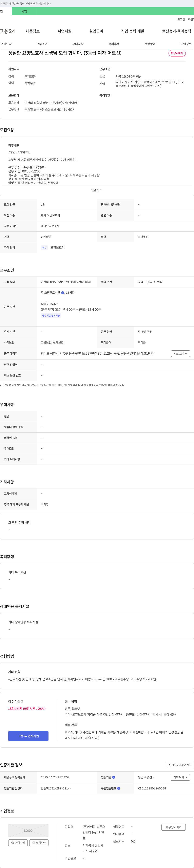Click company name (주)케어링 방문요양센터
Viewport: 194px width, 868px height.
(94, 832)
